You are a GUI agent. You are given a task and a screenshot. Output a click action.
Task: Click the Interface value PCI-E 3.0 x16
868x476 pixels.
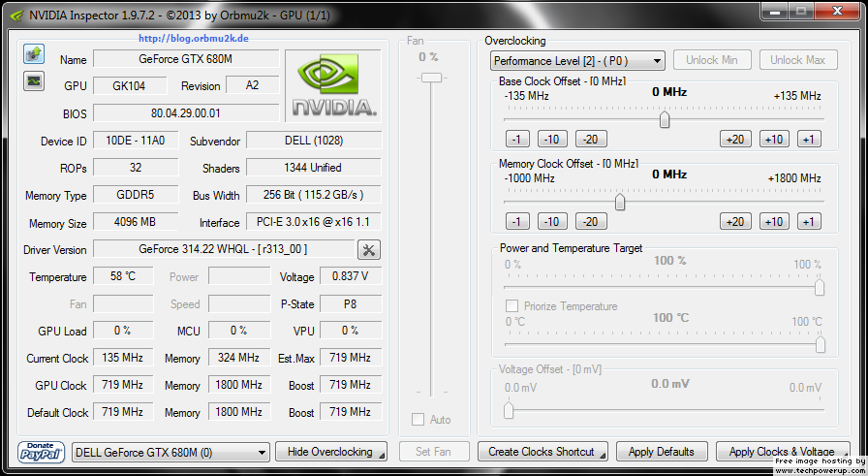click(x=314, y=222)
